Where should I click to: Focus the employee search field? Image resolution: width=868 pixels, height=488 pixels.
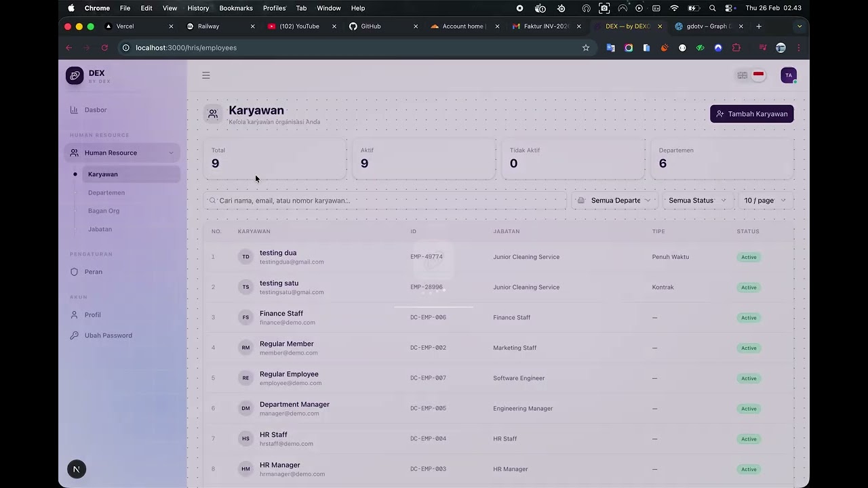(385, 201)
